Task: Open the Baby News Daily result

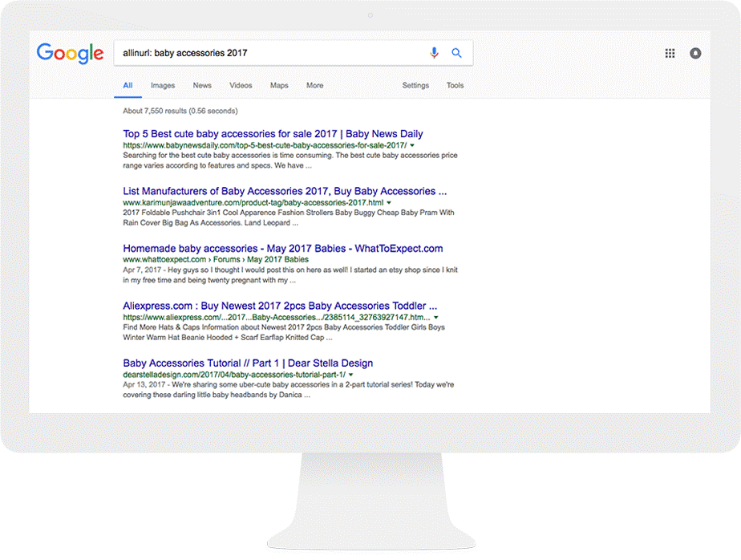Action: tap(273, 134)
